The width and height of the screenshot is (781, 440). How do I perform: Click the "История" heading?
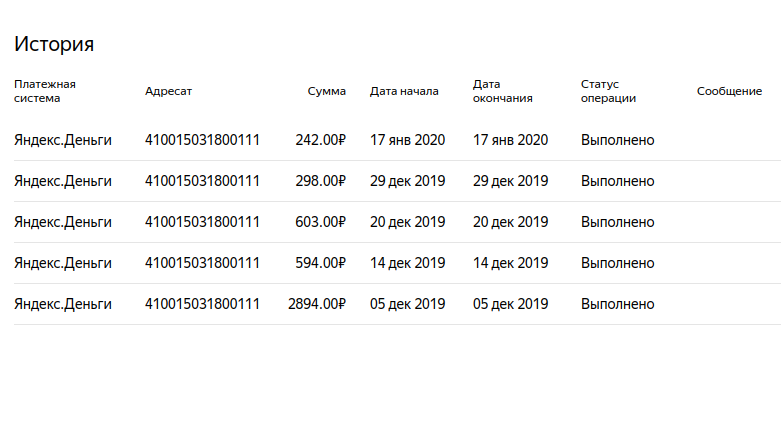[x=54, y=44]
